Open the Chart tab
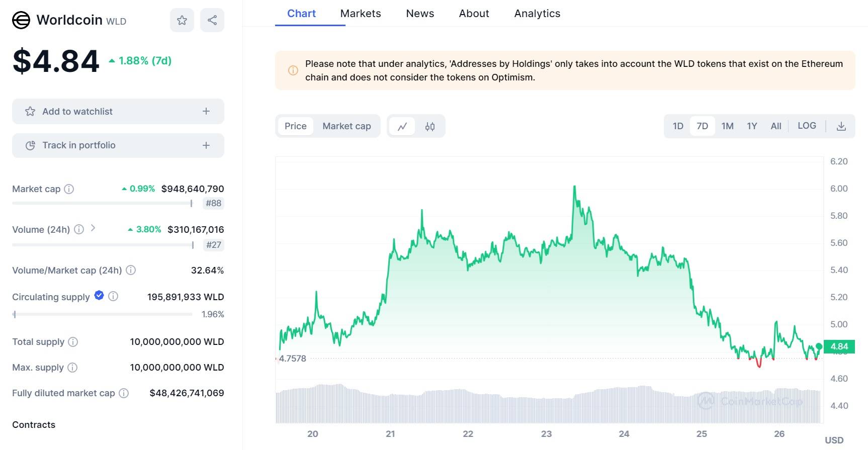868x450 pixels. [301, 14]
